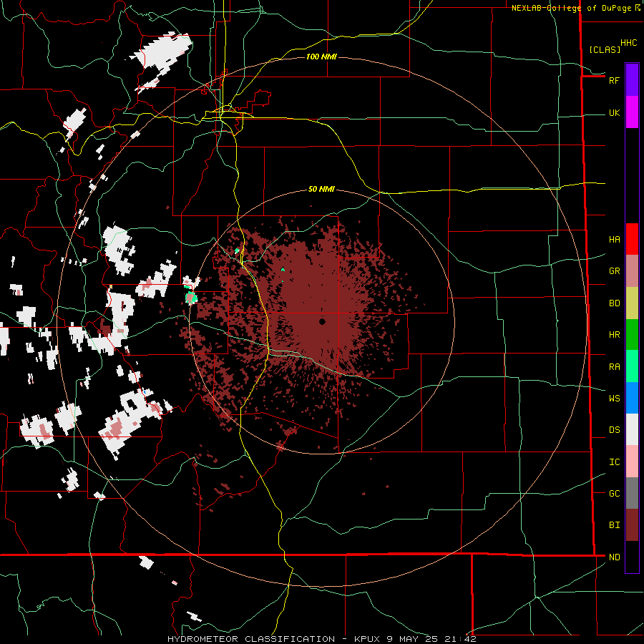Click the HR legend label
This screenshot has width=644, height=644.
pos(614,335)
